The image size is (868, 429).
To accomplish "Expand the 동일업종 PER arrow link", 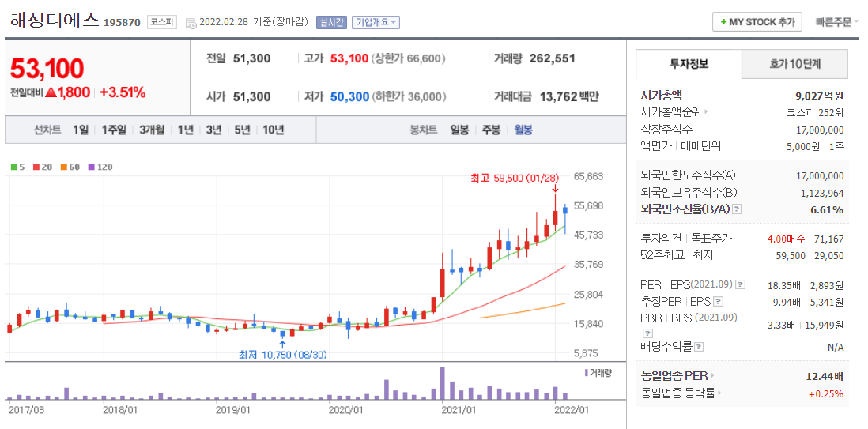I will (x=712, y=376).
